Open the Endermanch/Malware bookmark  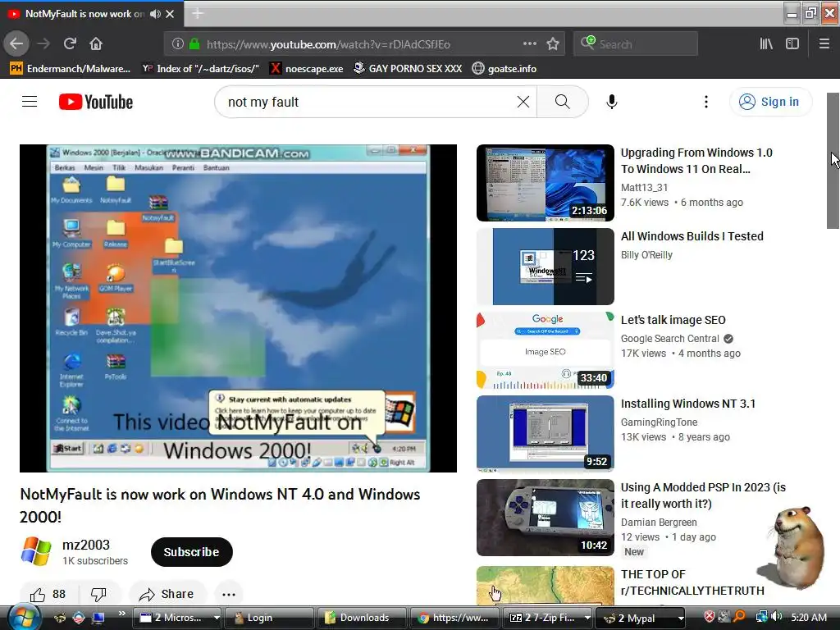click(x=71, y=69)
